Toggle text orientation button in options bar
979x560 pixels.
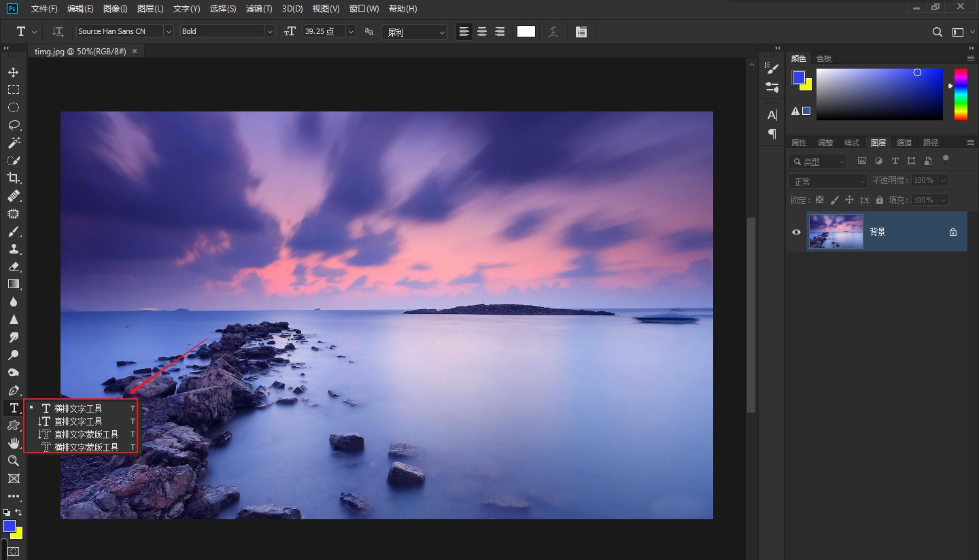click(58, 31)
